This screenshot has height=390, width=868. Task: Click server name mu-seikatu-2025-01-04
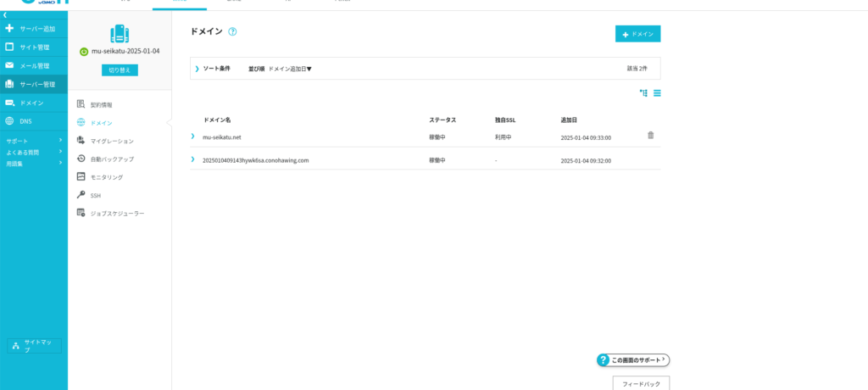coord(125,51)
